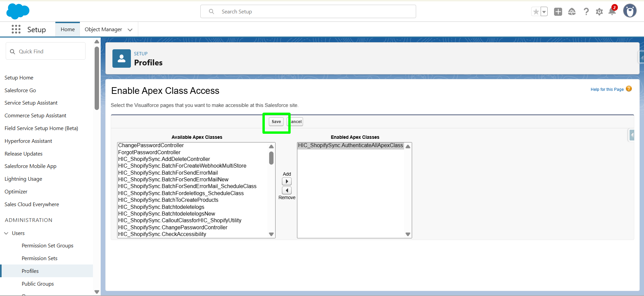Click the left sidebar scrollbar thumb
This screenshot has width=644, height=296.
(x=97, y=78)
